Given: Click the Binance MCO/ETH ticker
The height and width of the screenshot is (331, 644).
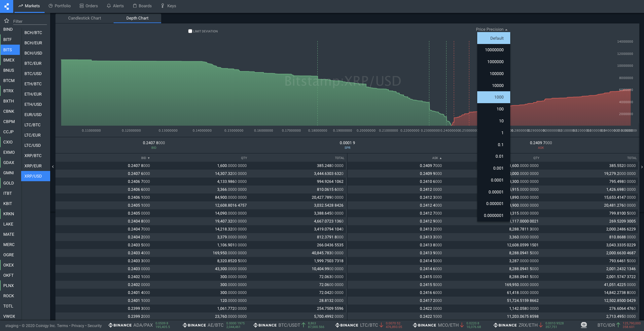Looking at the screenshot, I should click(x=447, y=325).
